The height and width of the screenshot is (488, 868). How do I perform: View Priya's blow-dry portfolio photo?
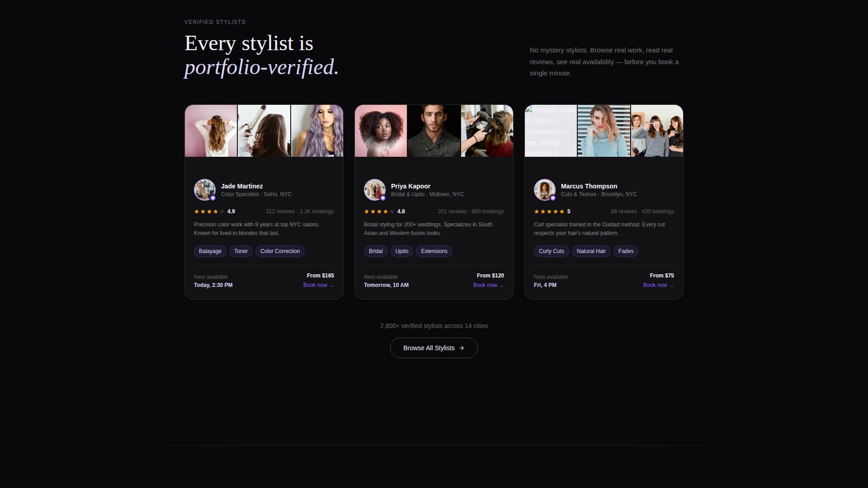click(x=487, y=131)
